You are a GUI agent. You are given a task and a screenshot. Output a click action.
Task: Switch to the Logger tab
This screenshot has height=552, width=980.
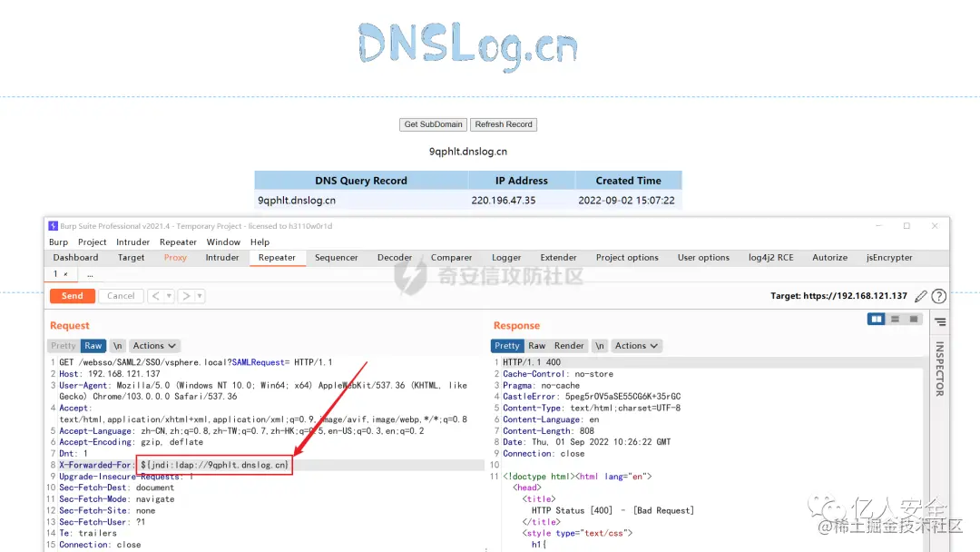point(506,258)
